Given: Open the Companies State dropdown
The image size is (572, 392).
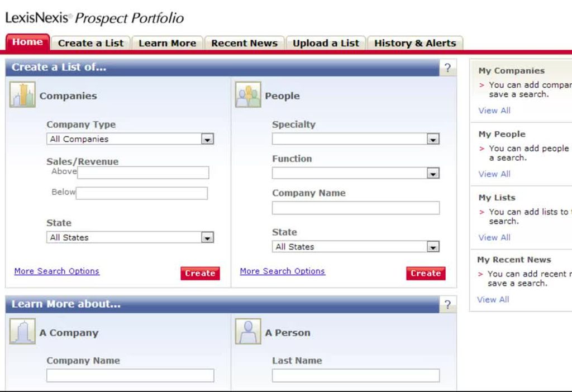Looking at the screenshot, I should (x=207, y=237).
